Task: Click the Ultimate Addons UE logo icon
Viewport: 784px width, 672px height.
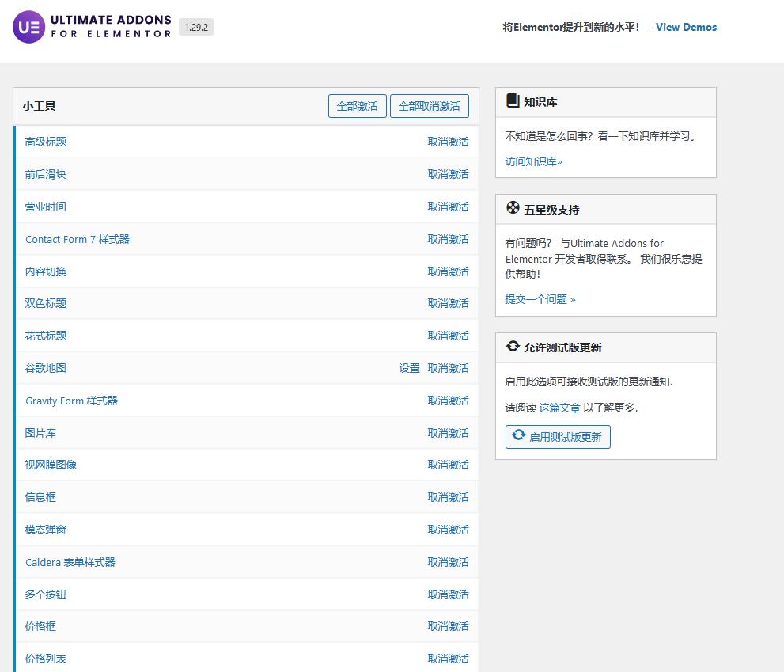Action: pos(28,27)
